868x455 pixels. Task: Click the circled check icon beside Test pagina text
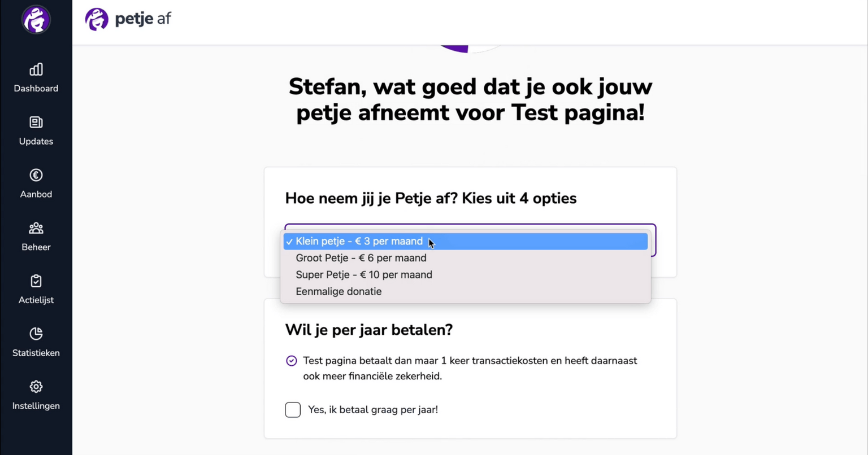[292, 361]
